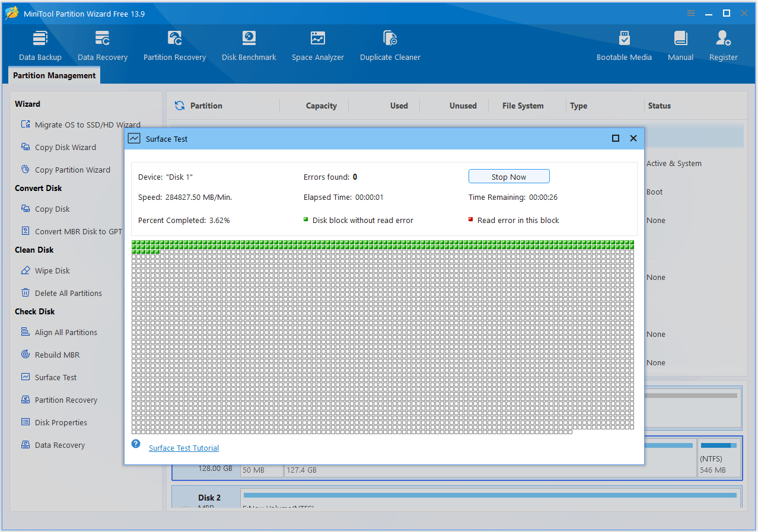
Task: Click the red 'Read error in this block' legend square
Action: click(471, 219)
